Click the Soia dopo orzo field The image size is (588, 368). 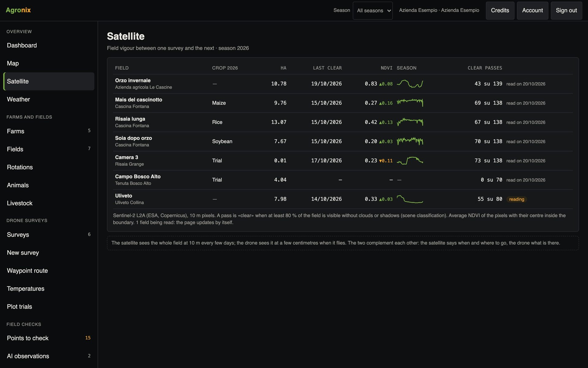(134, 138)
